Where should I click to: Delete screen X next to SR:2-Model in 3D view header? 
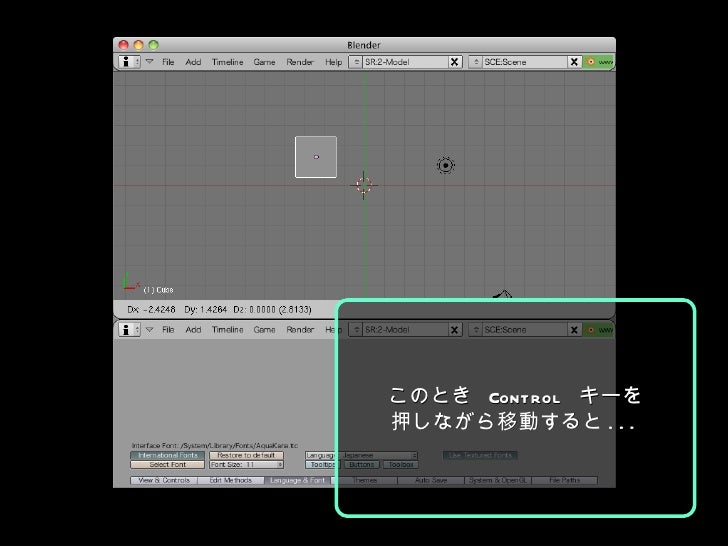pyautogui.click(x=455, y=62)
